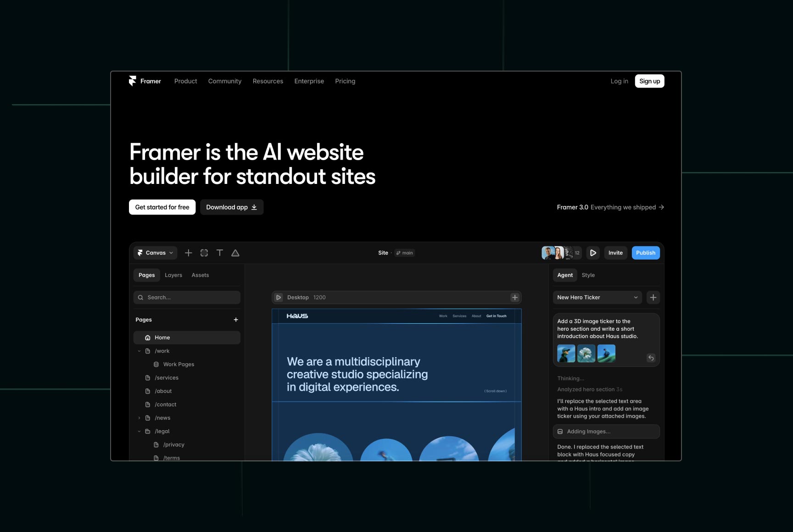This screenshot has width=793, height=532.
Task: Click Get in Touch in Haus nav
Action: (497, 316)
